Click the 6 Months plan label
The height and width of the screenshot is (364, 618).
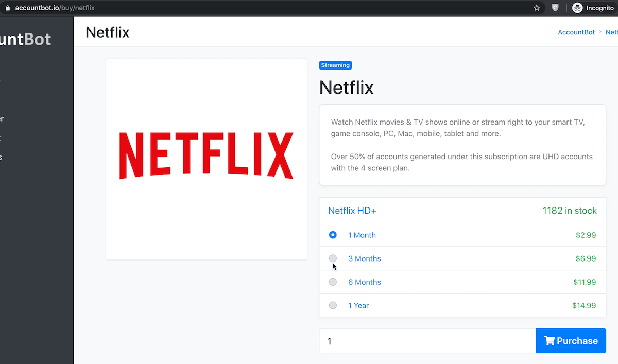[365, 282]
